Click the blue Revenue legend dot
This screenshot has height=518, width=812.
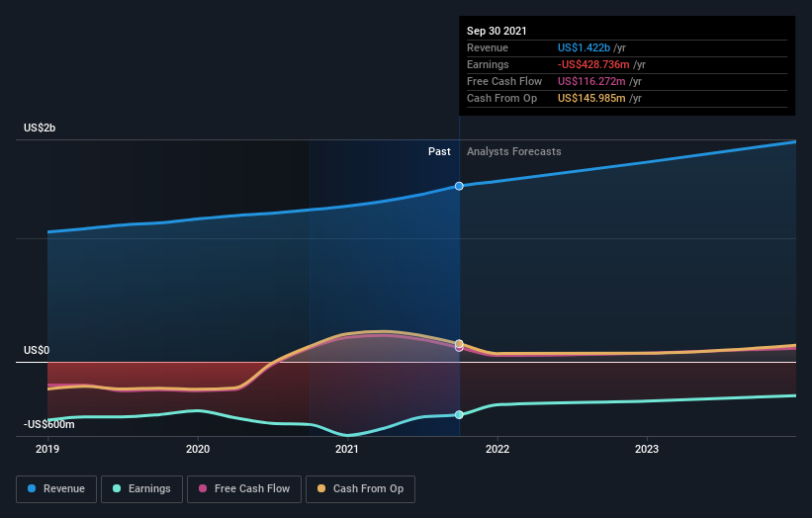(x=32, y=488)
